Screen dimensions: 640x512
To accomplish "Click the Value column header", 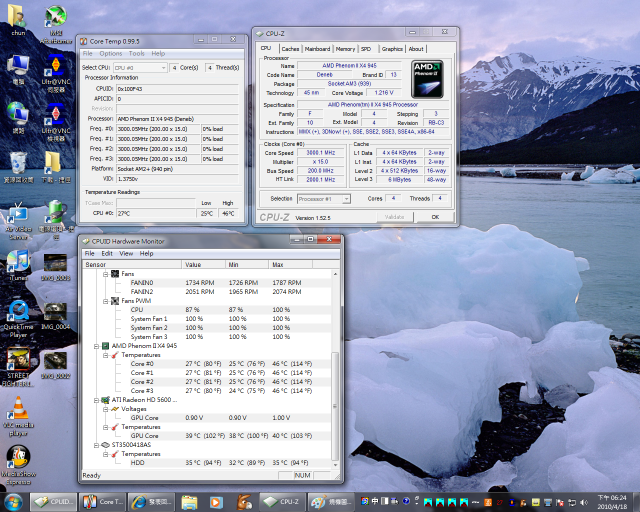I will point(203,265).
